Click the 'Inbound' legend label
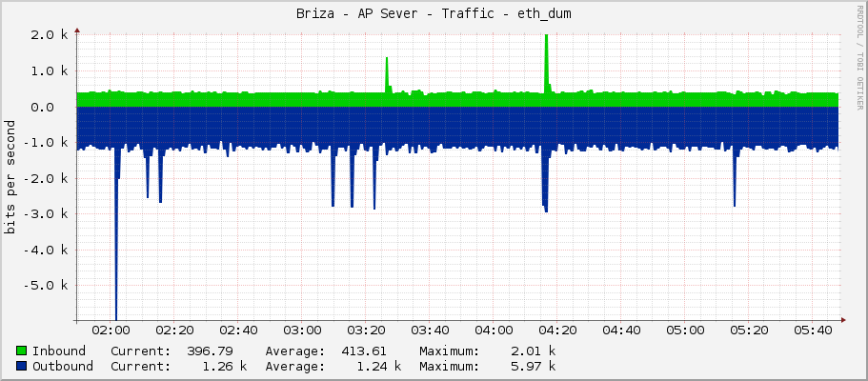Viewport: 868px width, 381px height. click(x=59, y=351)
